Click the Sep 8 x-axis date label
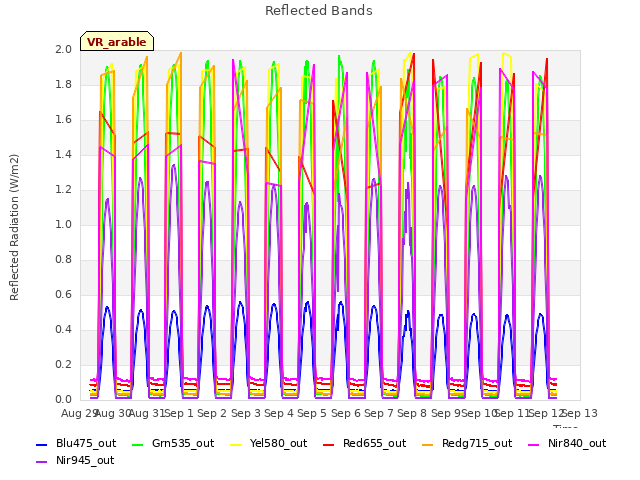 pos(412,413)
